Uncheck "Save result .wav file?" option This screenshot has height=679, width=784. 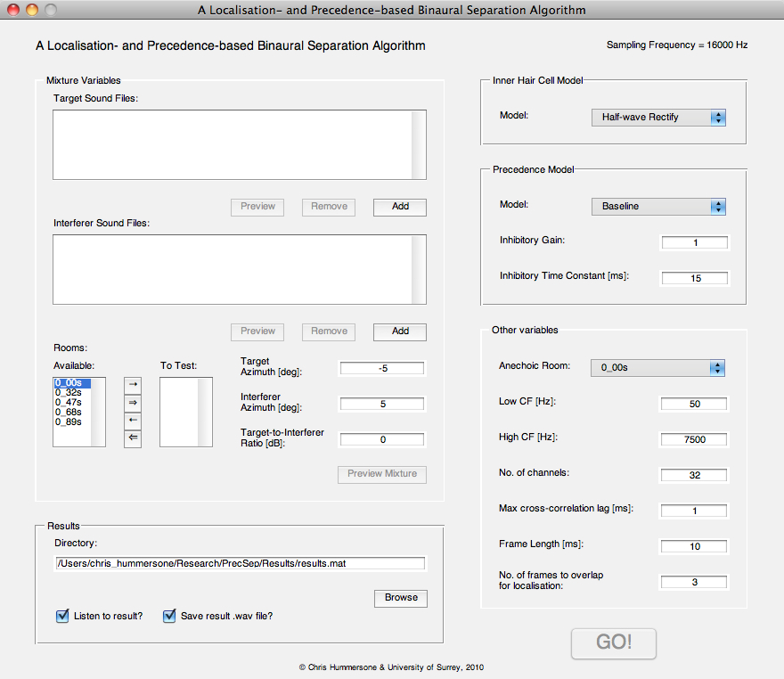169,616
